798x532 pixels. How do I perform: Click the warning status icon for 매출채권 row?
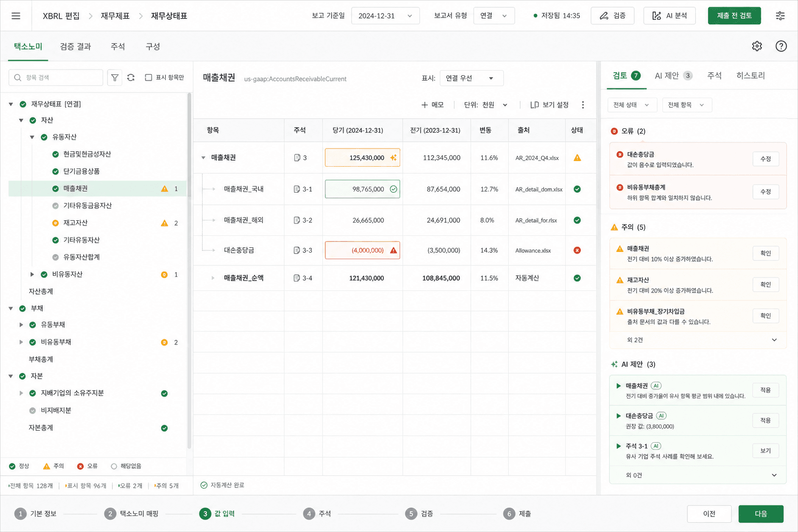click(x=577, y=157)
